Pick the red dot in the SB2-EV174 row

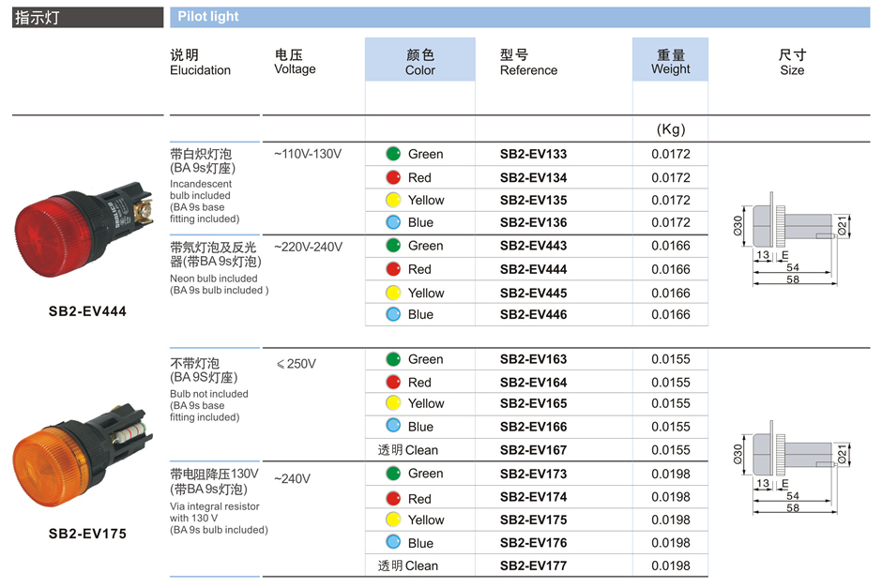[x=393, y=498]
